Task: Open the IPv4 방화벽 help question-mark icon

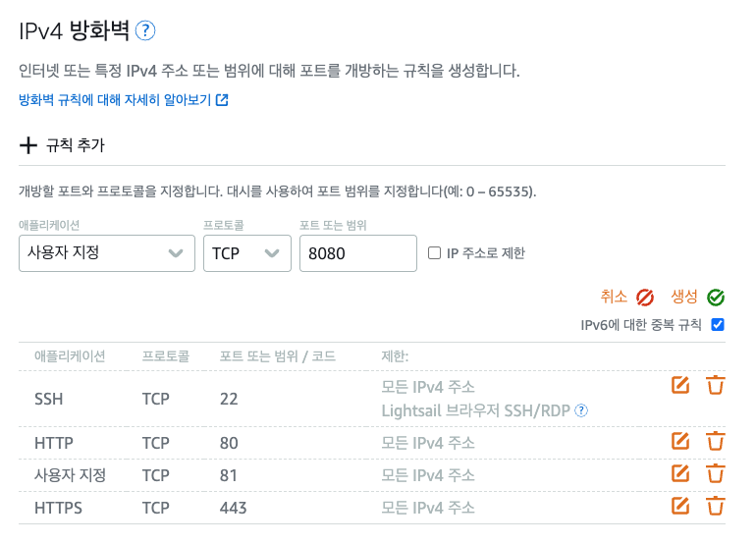Action: point(145,30)
